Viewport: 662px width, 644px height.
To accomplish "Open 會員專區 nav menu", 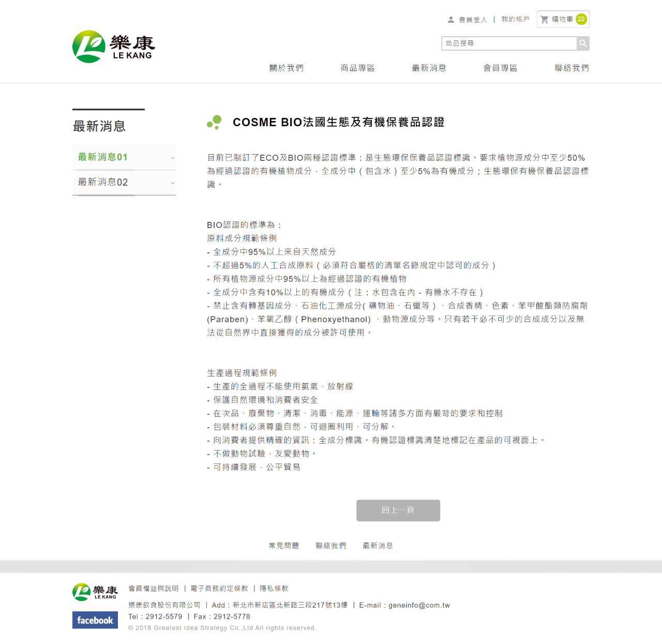I will tap(501, 68).
